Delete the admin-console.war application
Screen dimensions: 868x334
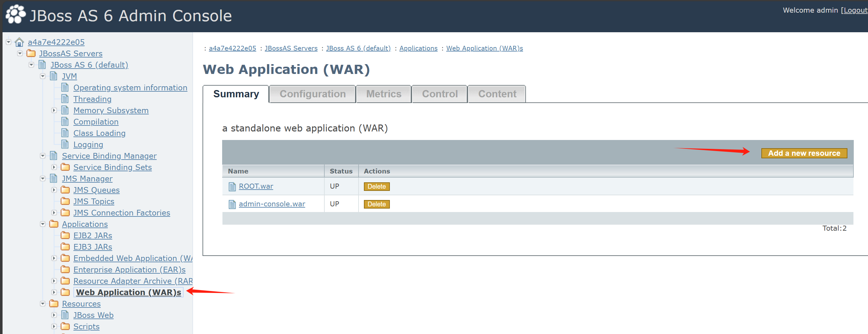(376, 204)
